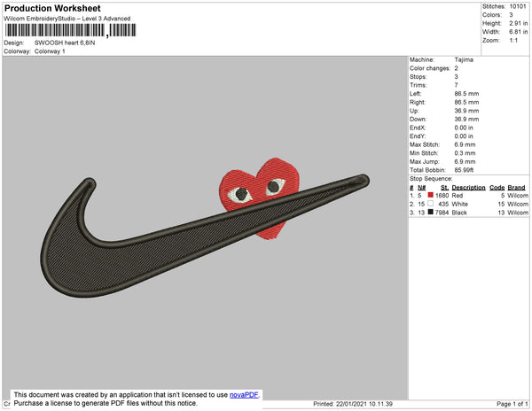This screenshot has width=532, height=411.
Task: Click the Right value '86.5 mm'
Action: pos(467,102)
